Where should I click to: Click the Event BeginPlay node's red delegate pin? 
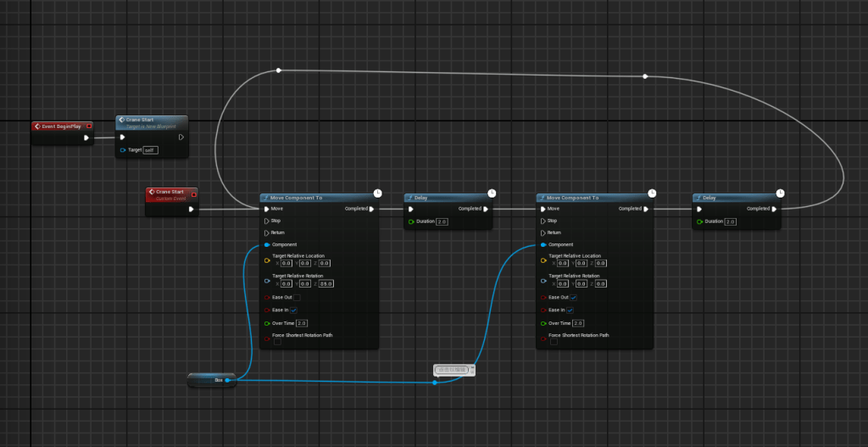pyautogui.click(x=88, y=126)
